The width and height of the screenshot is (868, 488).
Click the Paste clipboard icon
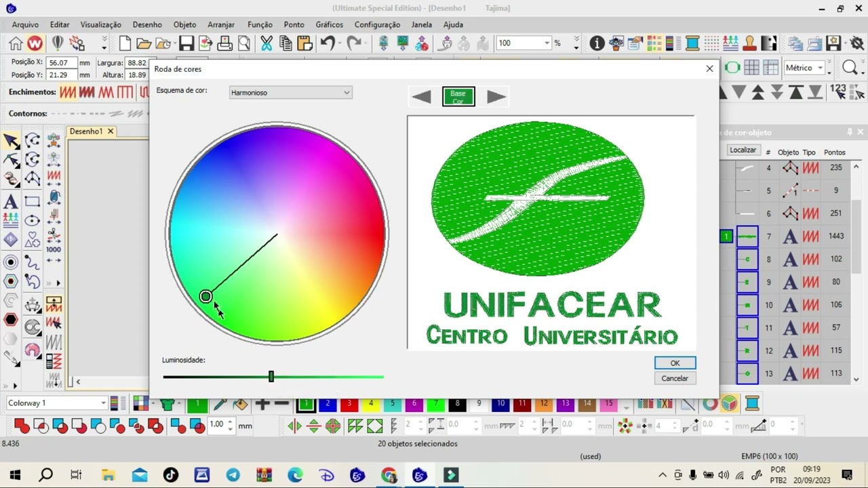[304, 43]
